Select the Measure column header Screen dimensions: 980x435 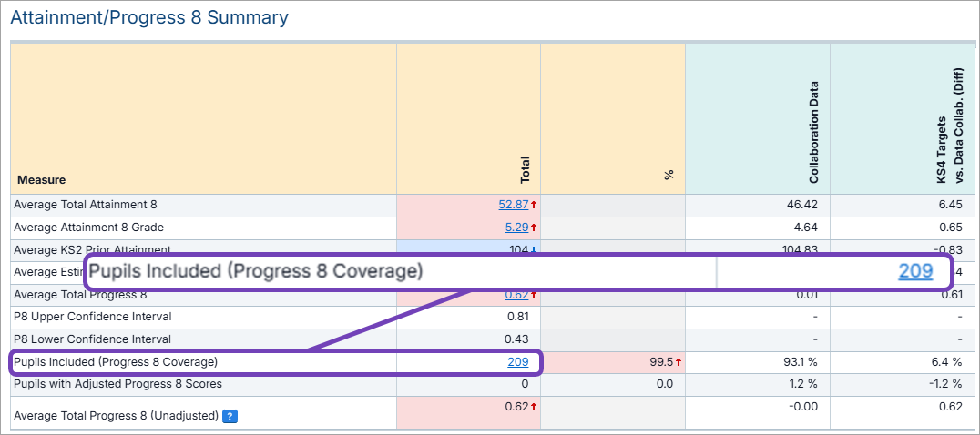pyautogui.click(x=41, y=180)
